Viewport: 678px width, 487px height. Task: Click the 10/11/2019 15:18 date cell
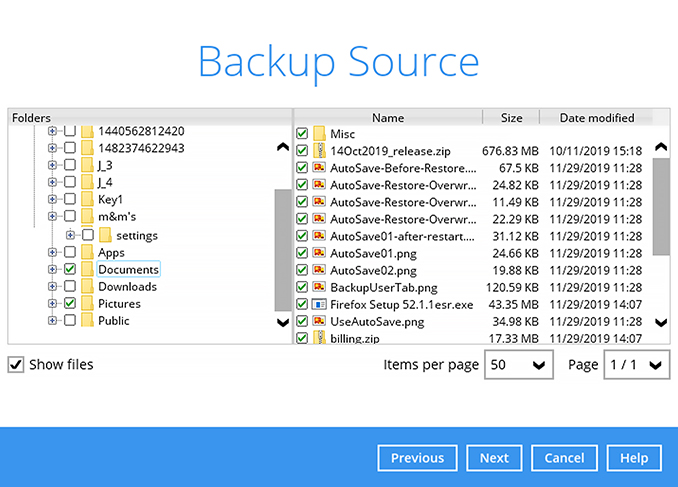tap(595, 151)
